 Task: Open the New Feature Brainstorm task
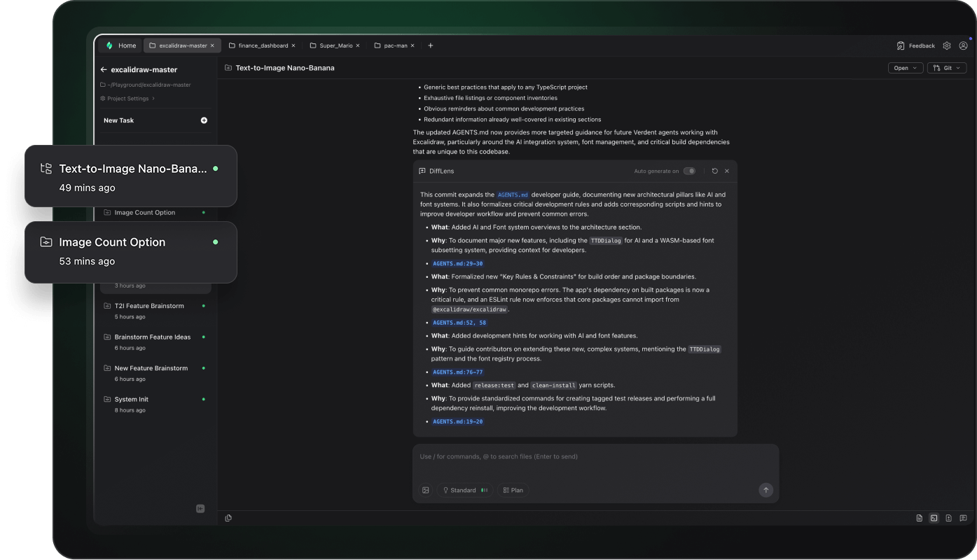[x=155, y=373]
